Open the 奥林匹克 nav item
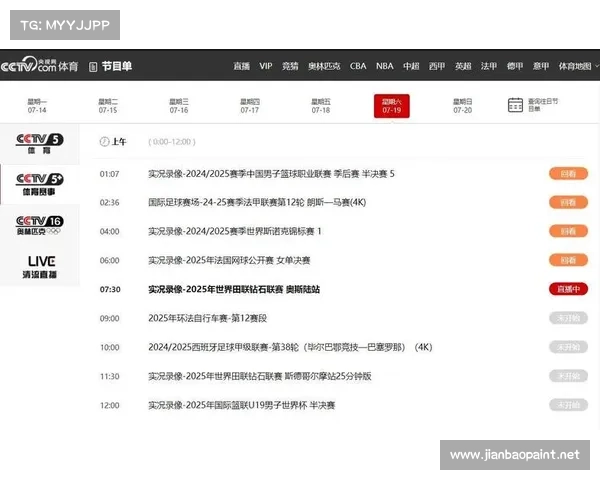This screenshot has height=480, width=600. [324, 66]
